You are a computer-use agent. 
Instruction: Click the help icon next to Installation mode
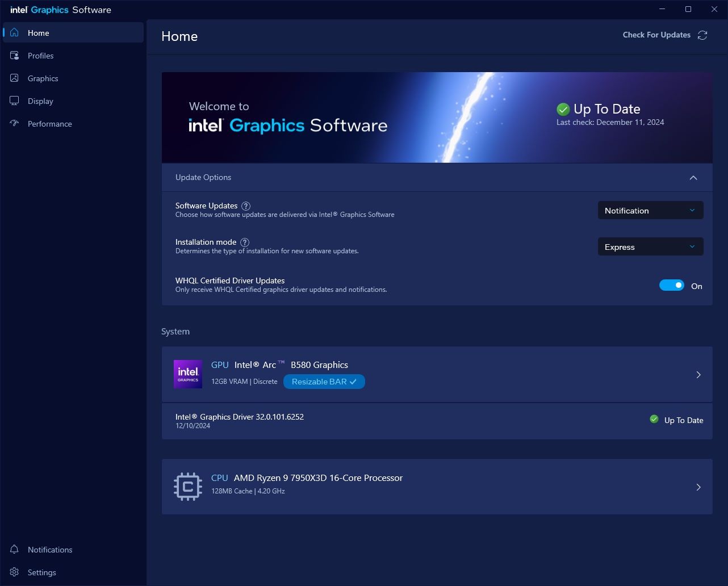[245, 242]
